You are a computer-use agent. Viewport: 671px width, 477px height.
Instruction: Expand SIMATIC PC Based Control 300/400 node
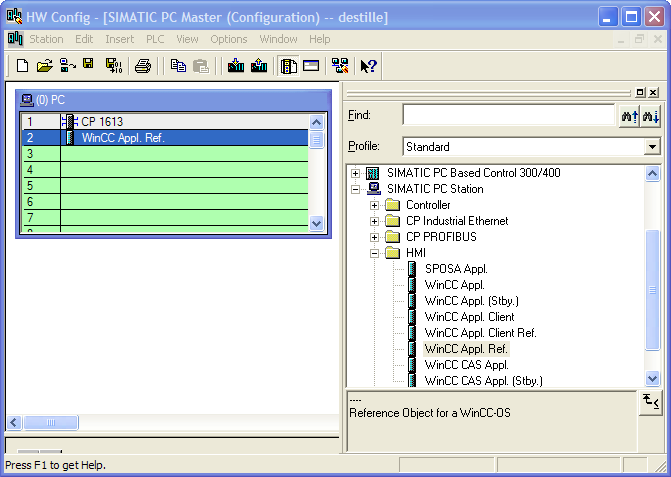coord(355,173)
